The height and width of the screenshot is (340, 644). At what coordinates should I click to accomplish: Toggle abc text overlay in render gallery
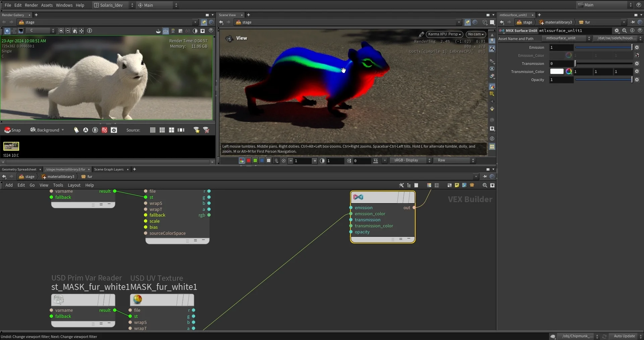click(166, 31)
